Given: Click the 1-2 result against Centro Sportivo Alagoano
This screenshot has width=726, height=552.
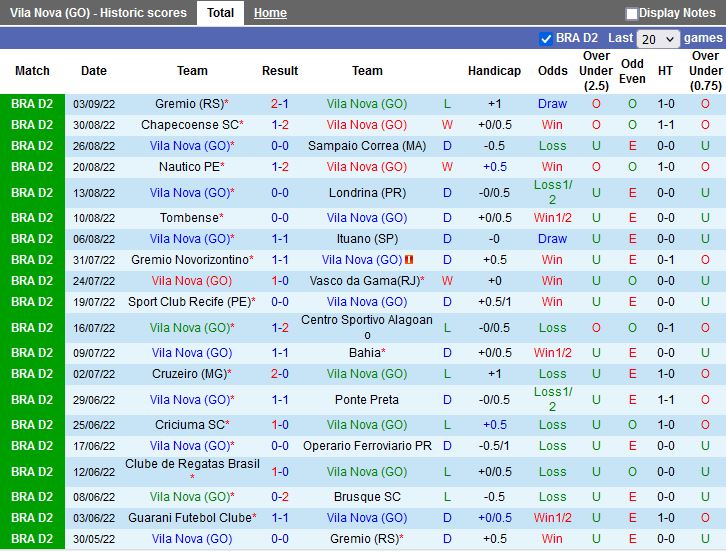Looking at the screenshot, I should (x=280, y=328).
